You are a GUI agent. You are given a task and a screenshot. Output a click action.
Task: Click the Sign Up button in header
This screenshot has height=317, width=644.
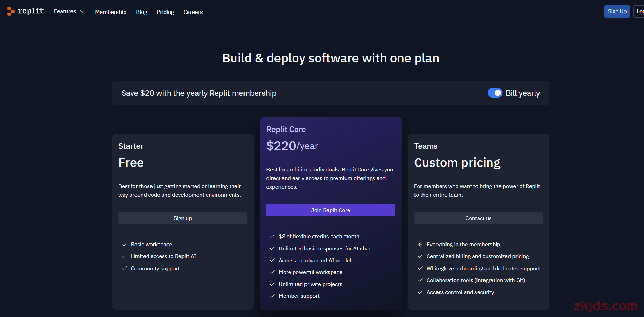(617, 11)
